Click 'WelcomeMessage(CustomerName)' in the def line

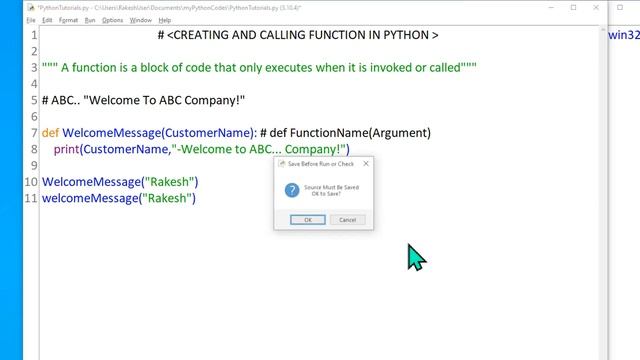158,133
